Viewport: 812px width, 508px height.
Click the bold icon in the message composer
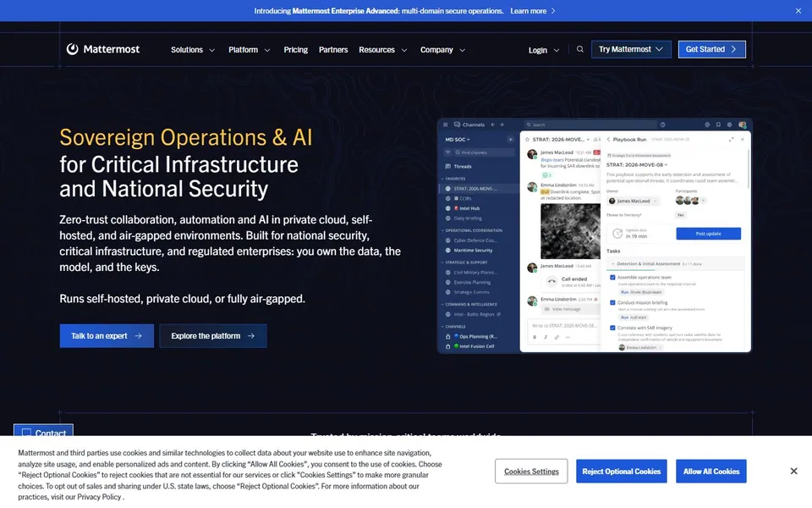pos(535,338)
